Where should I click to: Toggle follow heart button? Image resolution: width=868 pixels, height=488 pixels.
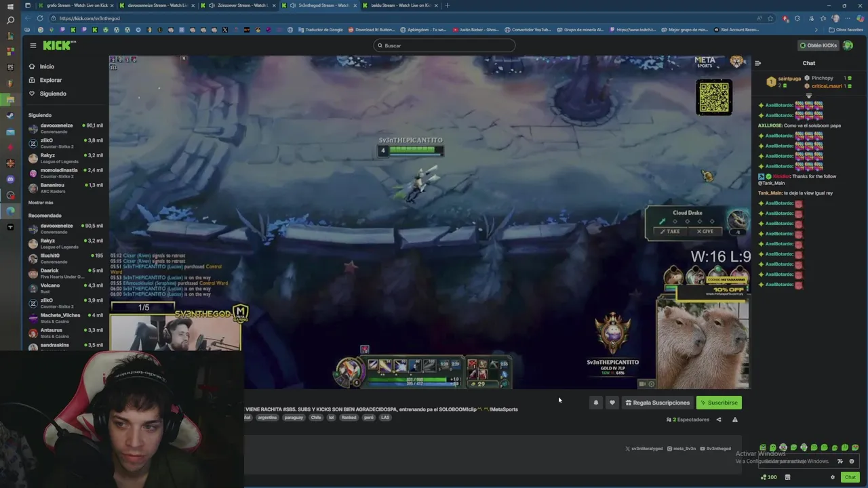point(612,403)
